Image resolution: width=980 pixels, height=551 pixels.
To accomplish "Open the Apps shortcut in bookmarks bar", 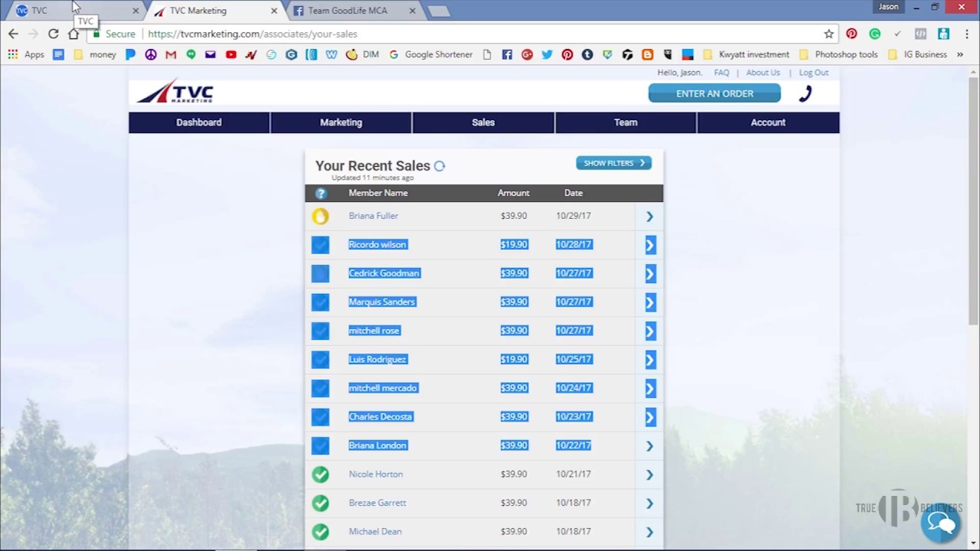I will [x=26, y=54].
